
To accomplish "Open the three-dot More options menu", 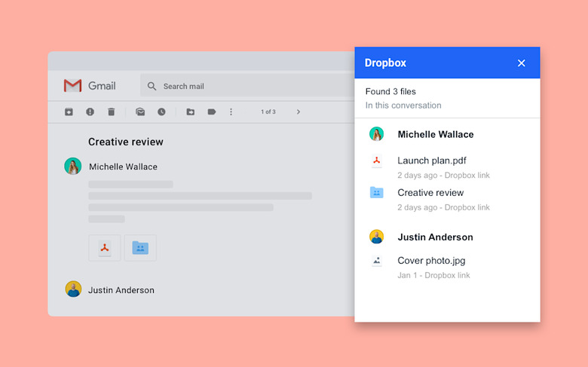I will tap(231, 112).
